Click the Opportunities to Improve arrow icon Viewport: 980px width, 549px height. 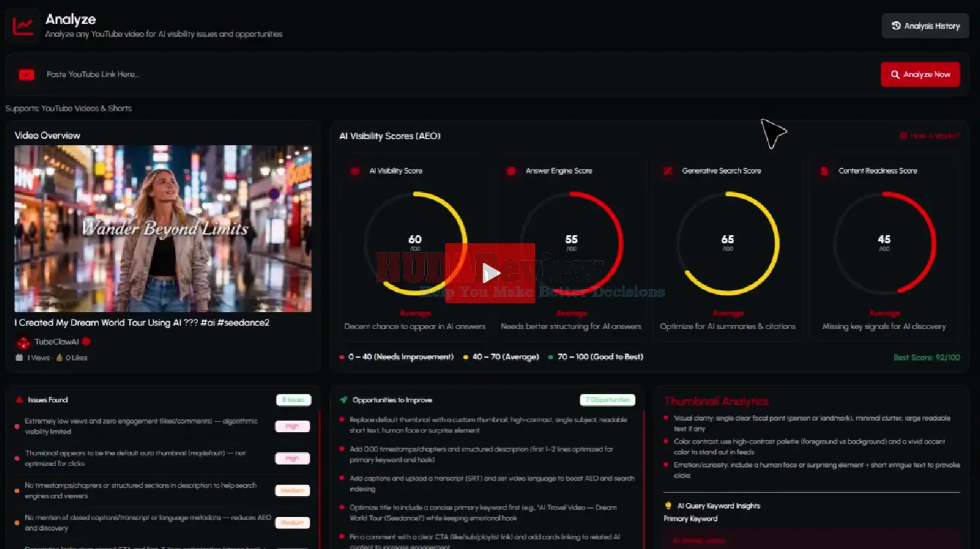[344, 399]
